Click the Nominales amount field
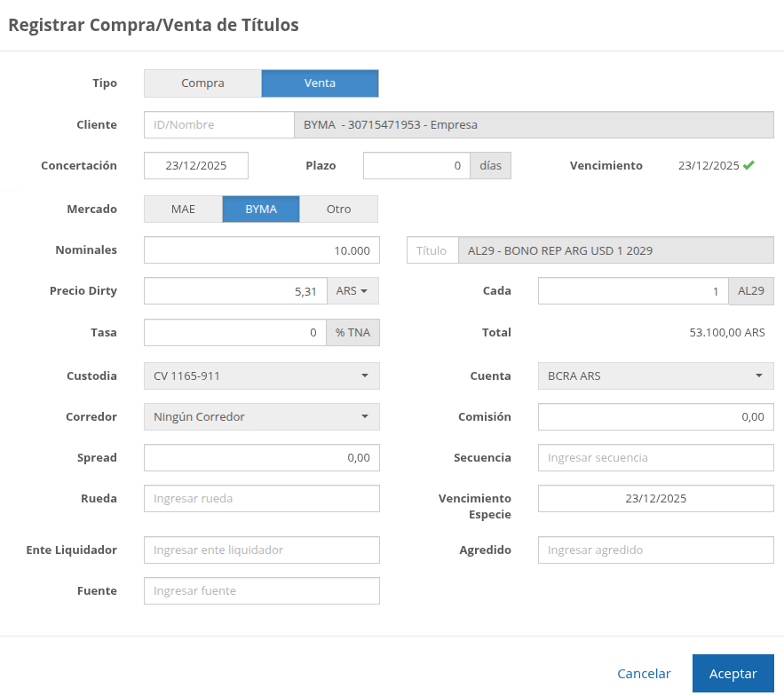 pyautogui.click(x=261, y=250)
